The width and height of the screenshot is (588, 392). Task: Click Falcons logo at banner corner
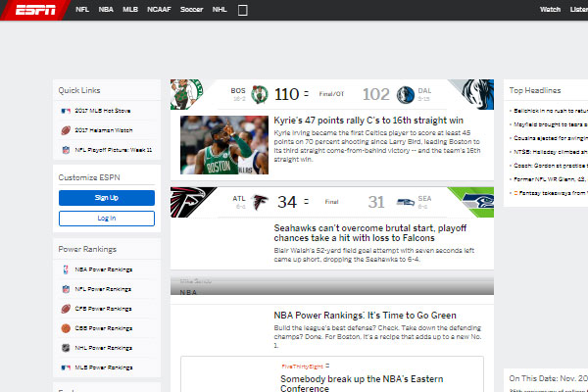coord(188,202)
